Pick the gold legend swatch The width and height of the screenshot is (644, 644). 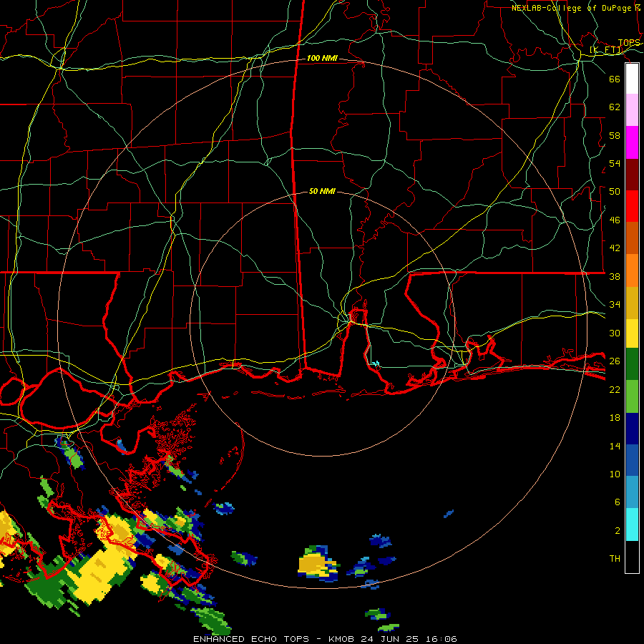coord(632,303)
